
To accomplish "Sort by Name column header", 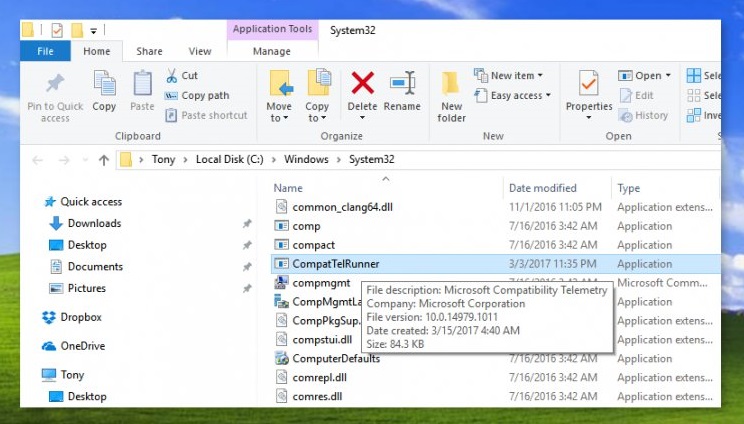I will [288, 188].
